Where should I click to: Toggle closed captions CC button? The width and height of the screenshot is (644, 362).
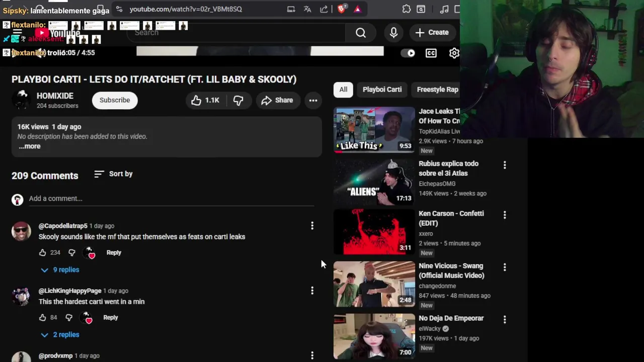(x=431, y=53)
